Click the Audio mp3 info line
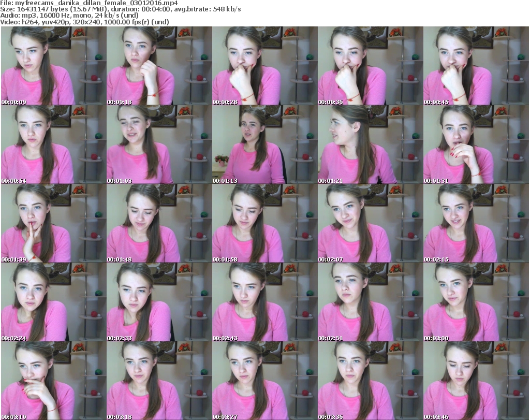The width and height of the screenshot is (530, 420). point(69,16)
